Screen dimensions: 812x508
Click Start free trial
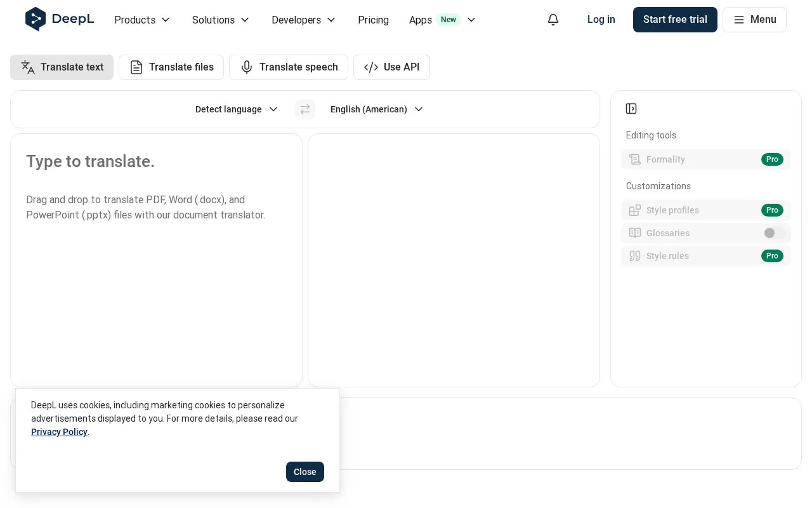click(x=675, y=20)
